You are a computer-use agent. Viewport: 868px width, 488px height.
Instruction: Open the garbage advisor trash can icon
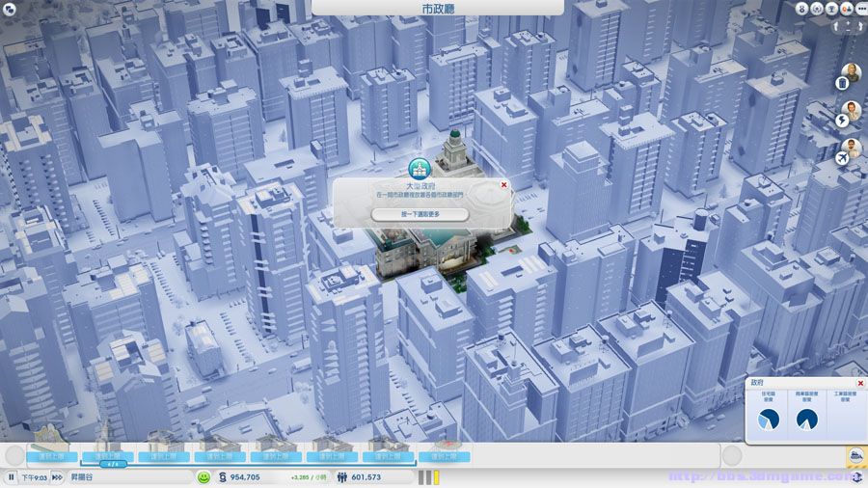point(842,84)
